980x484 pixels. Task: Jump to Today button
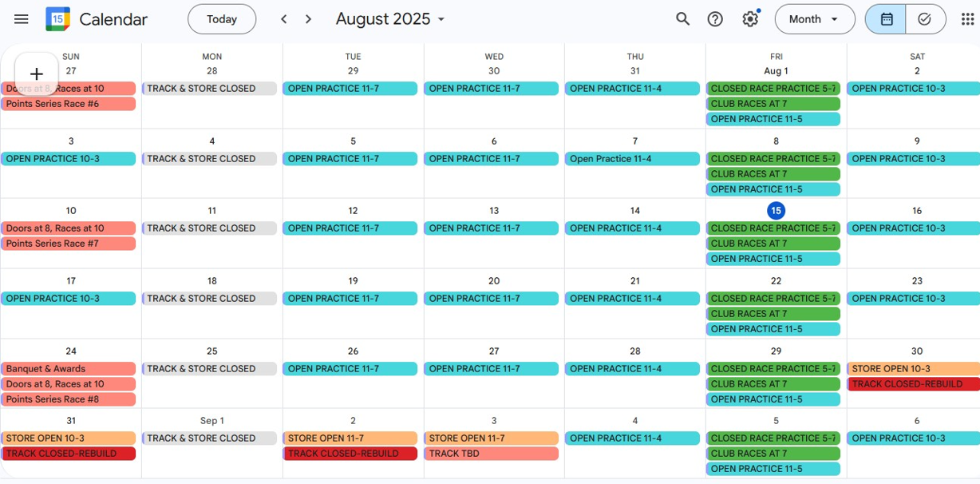(x=222, y=19)
